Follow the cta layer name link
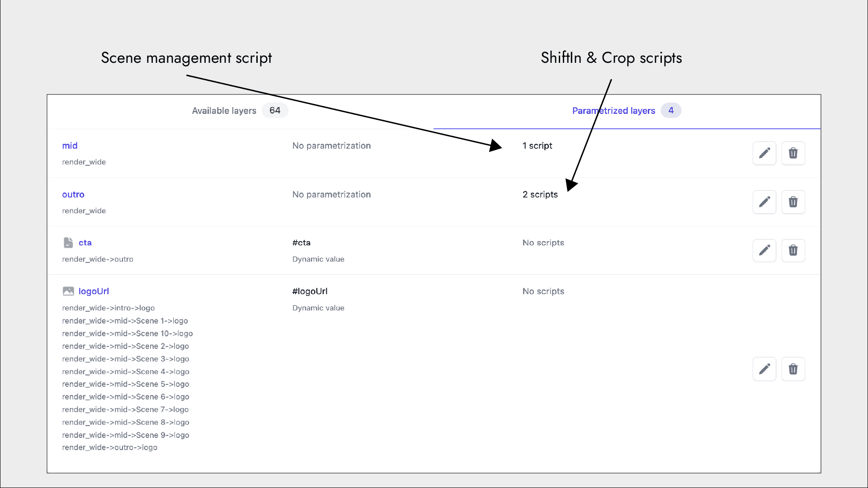Image resolution: width=868 pixels, height=488 pixels. [x=85, y=243]
